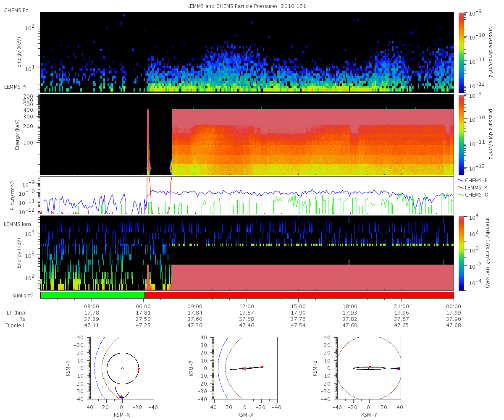Click the CHEMS spectrogram panel

click(247, 52)
